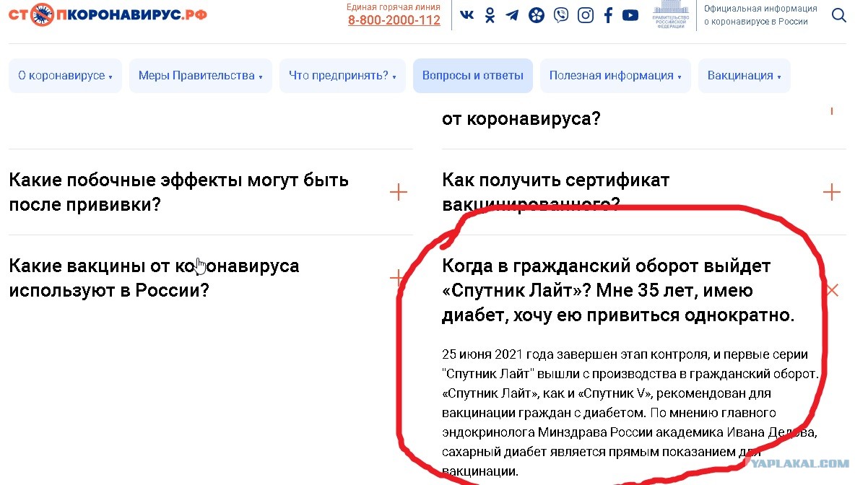Open the Вакцинация dropdown menu
The height and width of the screenshot is (485, 868).
(745, 76)
